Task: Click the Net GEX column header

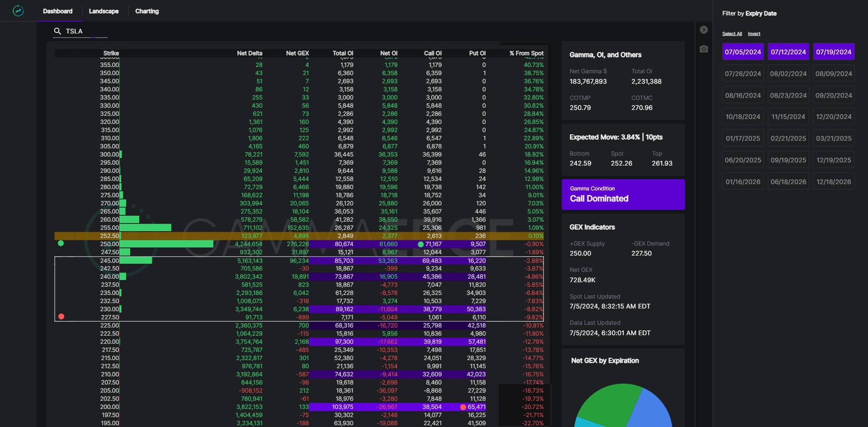Action: point(297,53)
